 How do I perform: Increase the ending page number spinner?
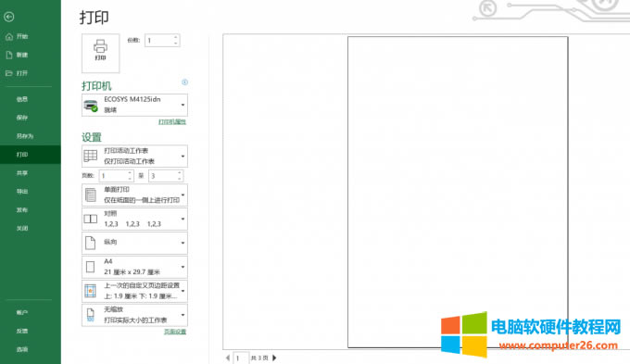[x=179, y=173]
